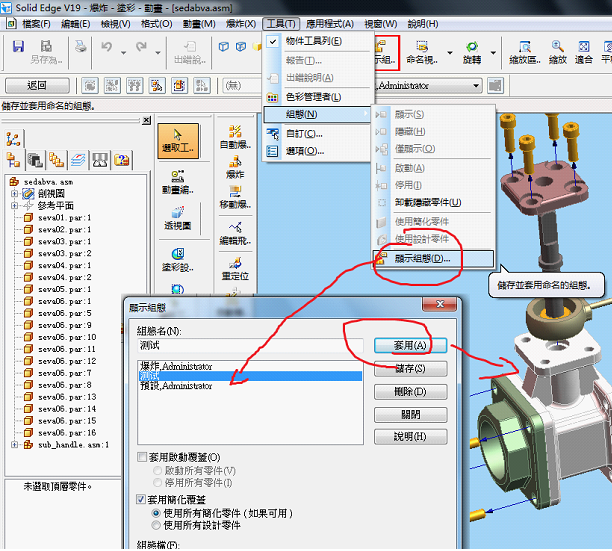Click the Explode (爆炸) tool icon
The image size is (612, 551).
[235, 167]
